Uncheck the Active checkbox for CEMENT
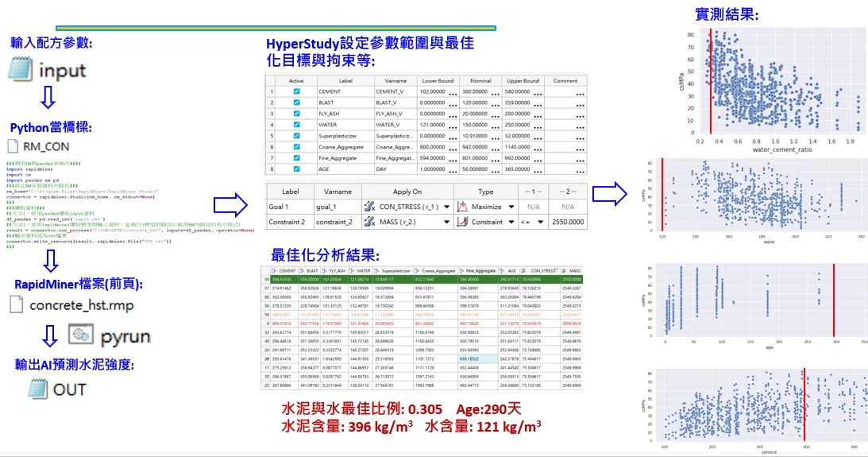868x457 pixels. [296, 91]
